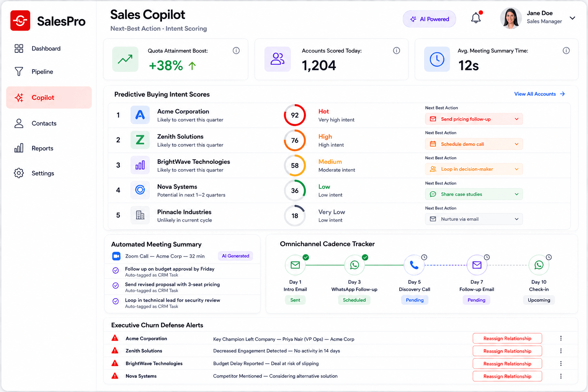Click the BrightWave Technologies chart logo
This screenshot has height=392, width=588.
click(x=140, y=165)
